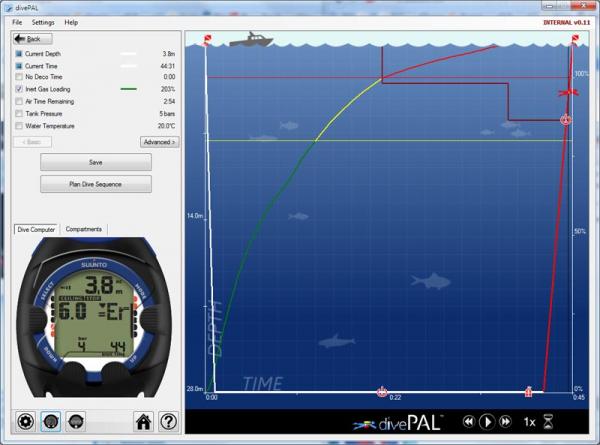Click the hourglass timer icon
This screenshot has height=445, width=600.
[x=549, y=422]
